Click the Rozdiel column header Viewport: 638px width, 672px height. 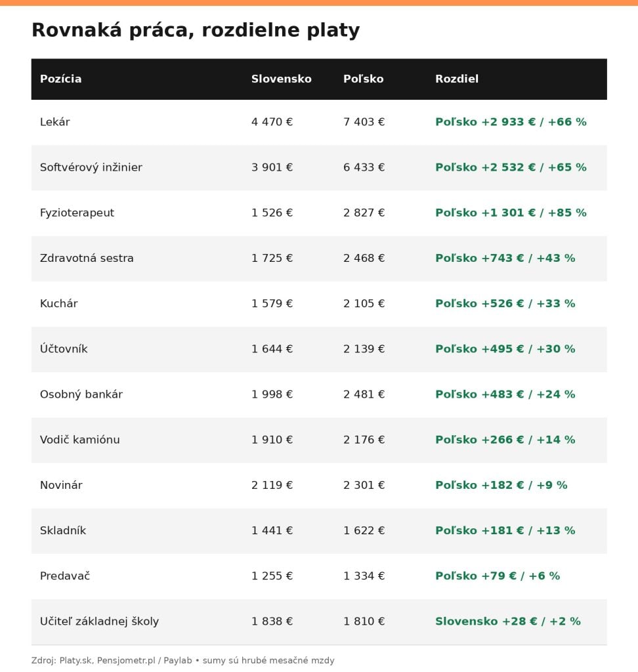(457, 79)
